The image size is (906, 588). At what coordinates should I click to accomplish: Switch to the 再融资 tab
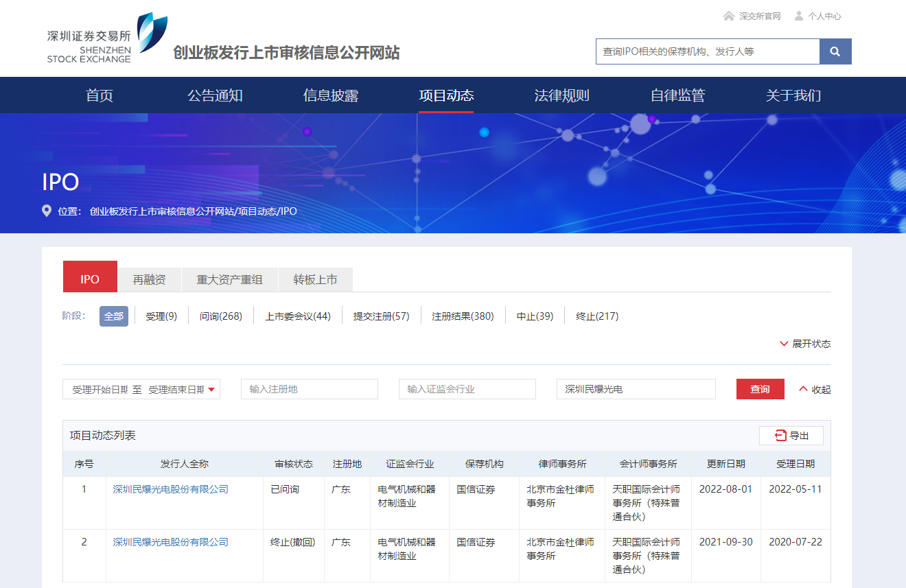click(x=150, y=280)
